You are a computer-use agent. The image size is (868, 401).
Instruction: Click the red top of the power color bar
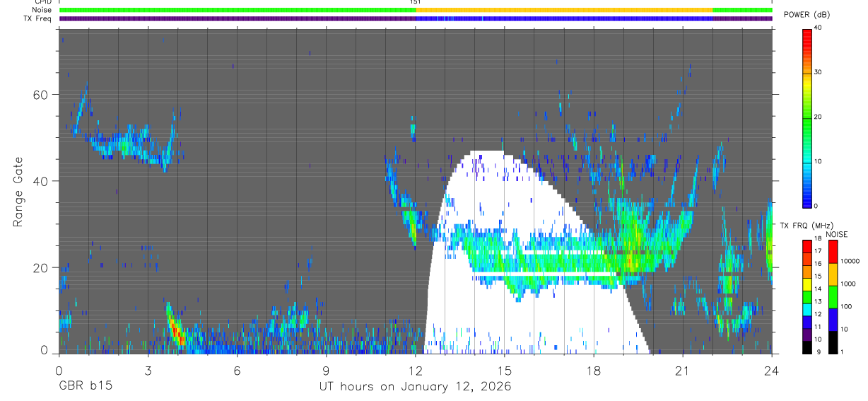807,37
